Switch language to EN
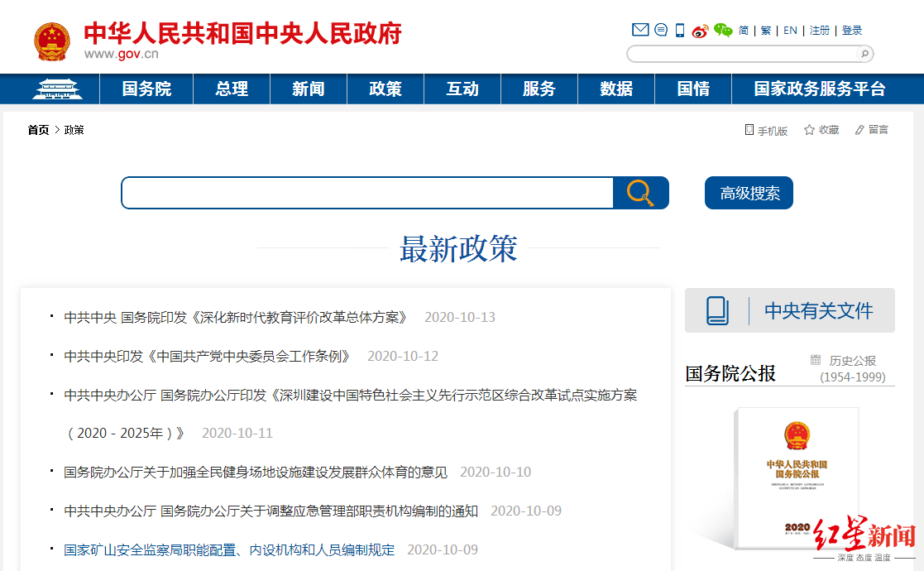924x571 pixels. tap(790, 31)
